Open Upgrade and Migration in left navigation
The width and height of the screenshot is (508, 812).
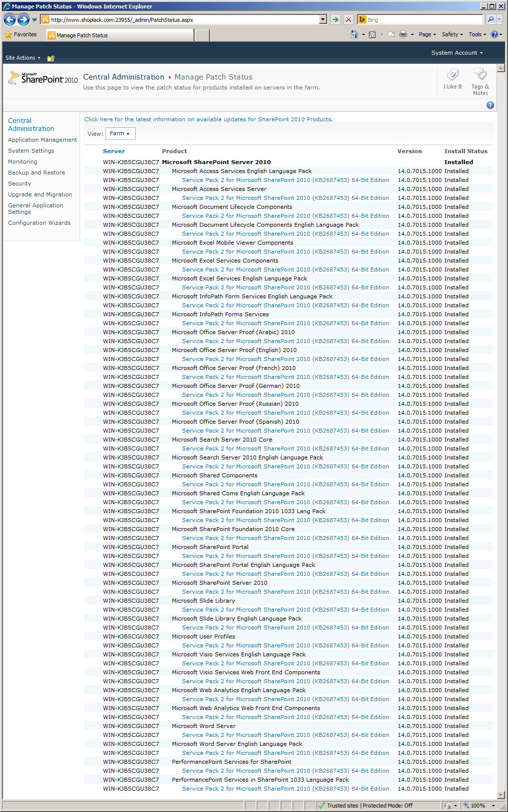click(x=40, y=194)
